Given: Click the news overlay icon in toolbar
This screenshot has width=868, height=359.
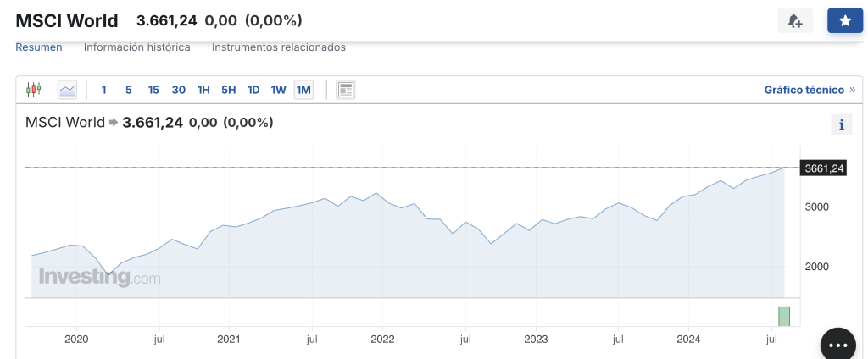Looking at the screenshot, I should click(x=345, y=90).
